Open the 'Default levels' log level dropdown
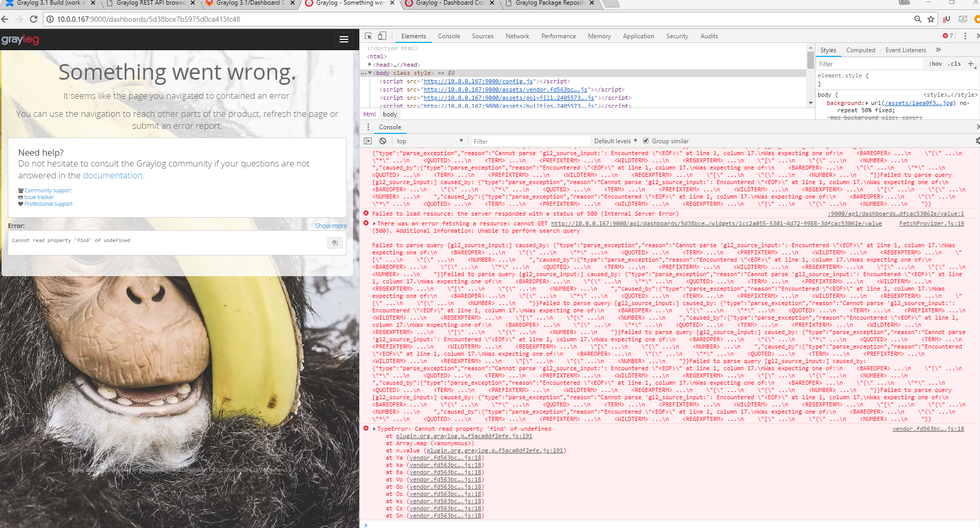 616,141
